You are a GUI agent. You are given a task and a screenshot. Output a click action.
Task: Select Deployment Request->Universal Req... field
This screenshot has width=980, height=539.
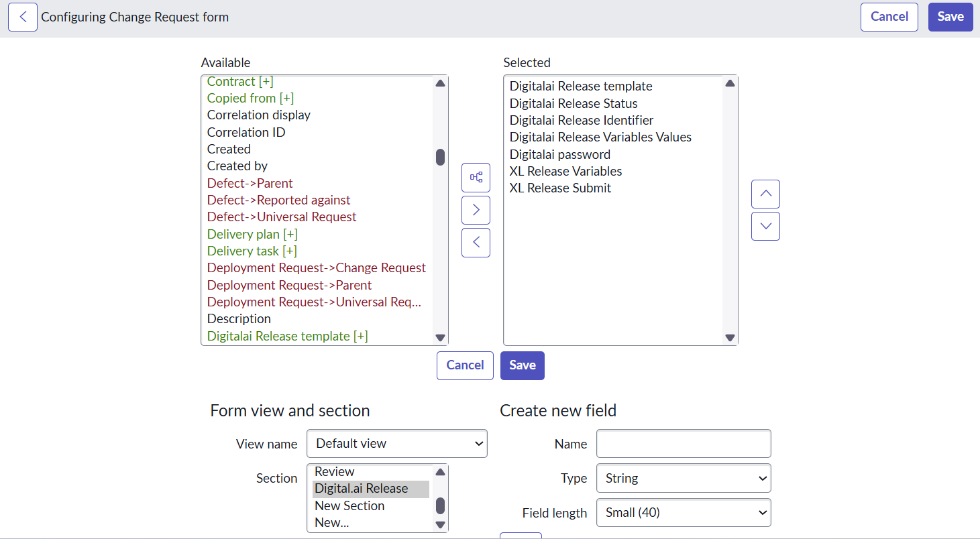point(314,302)
